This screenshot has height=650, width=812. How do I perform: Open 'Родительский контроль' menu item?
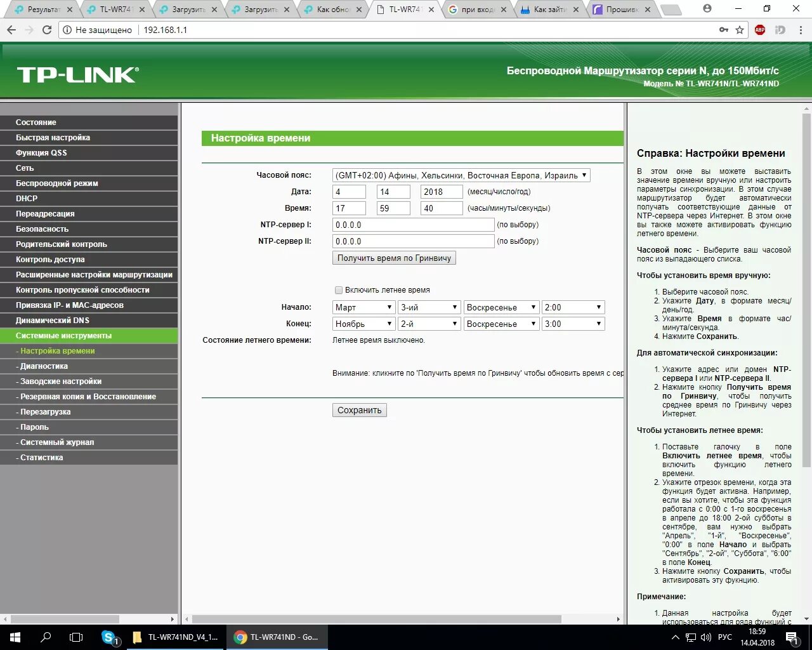point(89,244)
